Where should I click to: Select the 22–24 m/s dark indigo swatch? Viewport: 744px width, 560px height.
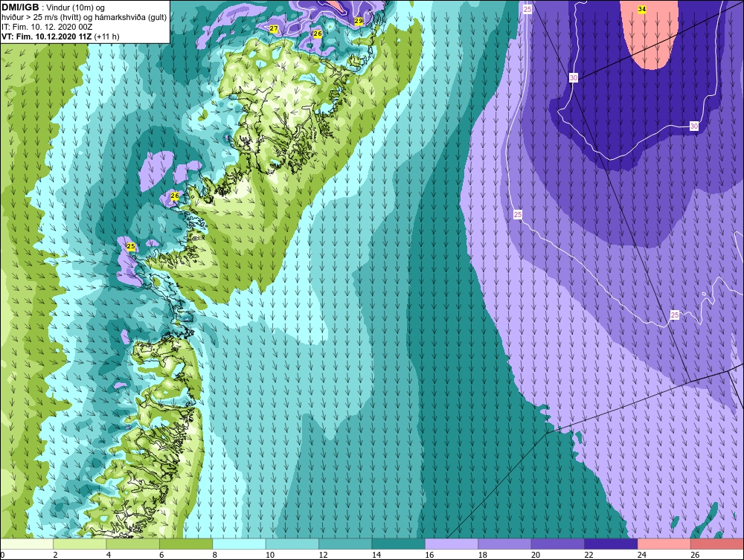coord(611,544)
